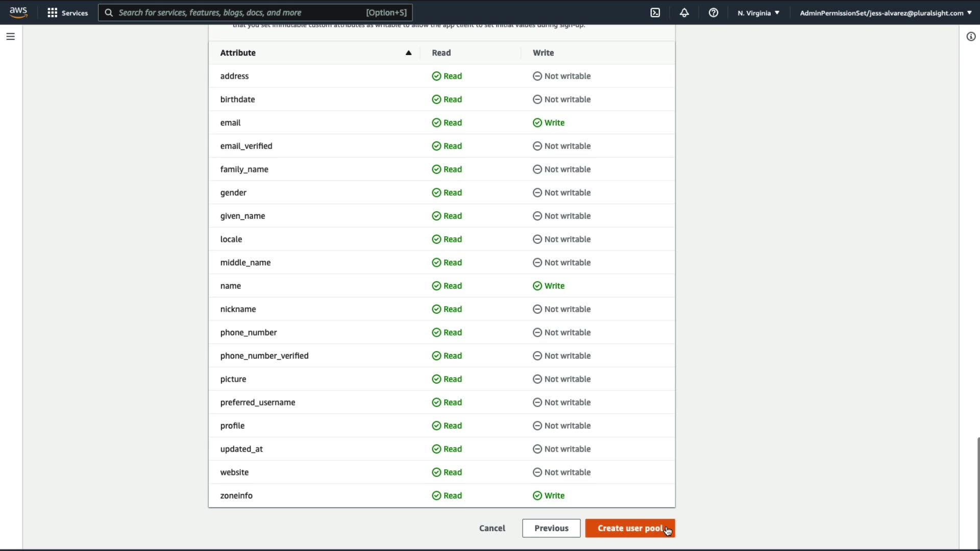This screenshot has height=551, width=980.
Task: Click the Read column header
Action: (x=441, y=53)
